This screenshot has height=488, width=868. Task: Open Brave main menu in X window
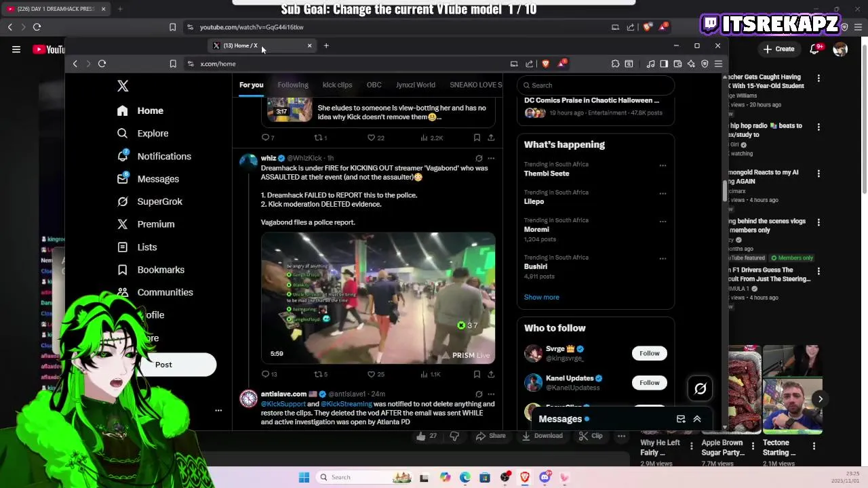pos(718,64)
